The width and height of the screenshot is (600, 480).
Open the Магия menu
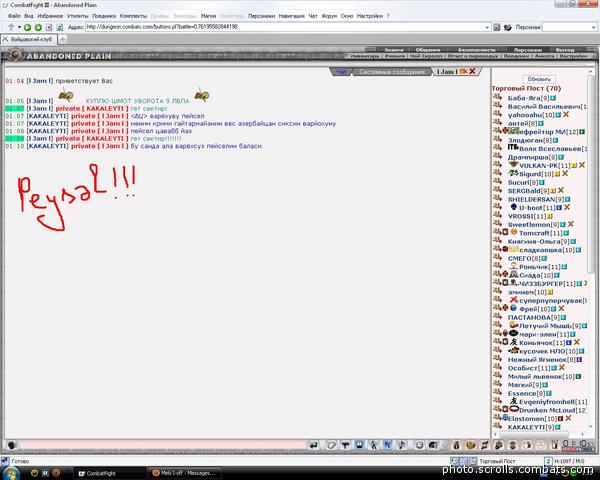[x=208, y=16]
